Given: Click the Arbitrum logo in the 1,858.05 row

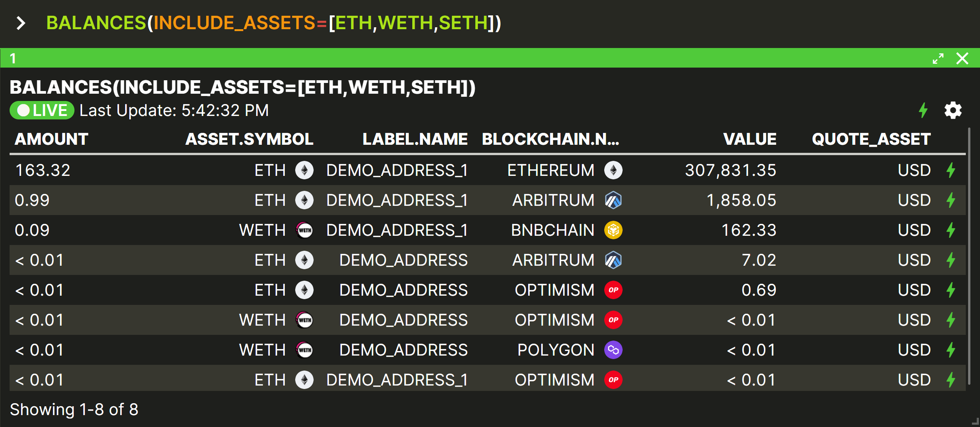Looking at the screenshot, I should click(x=613, y=200).
